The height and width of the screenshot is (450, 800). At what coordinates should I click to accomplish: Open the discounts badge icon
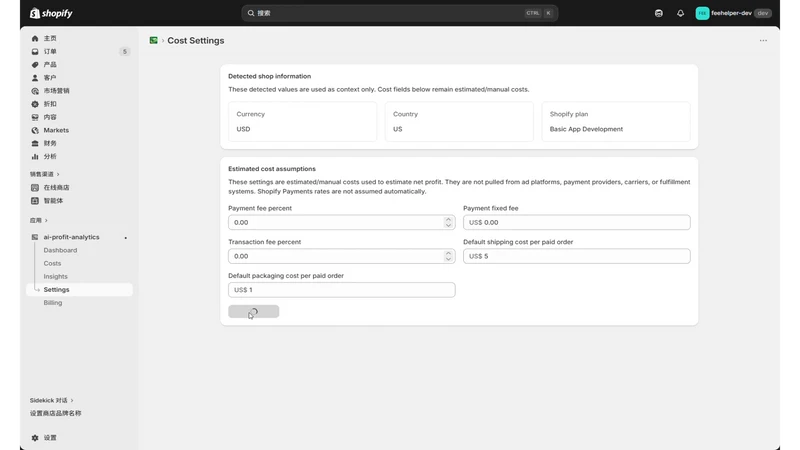[35, 104]
